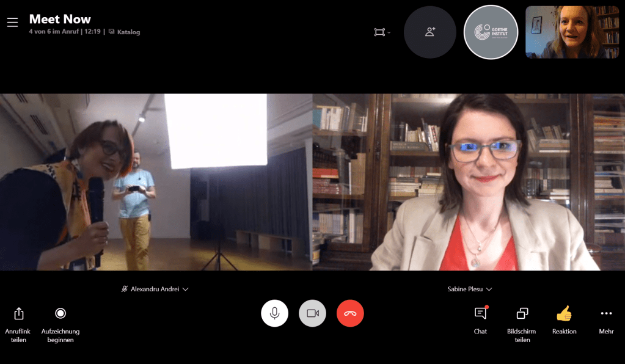Expand the view layout dropdown
The width and height of the screenshot is (625, 364).
382,32
